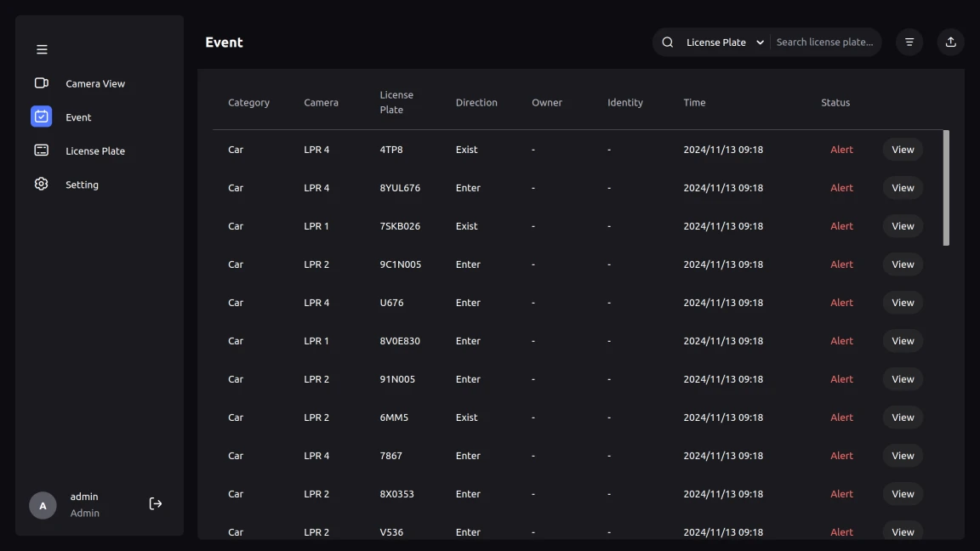
Task: Click the search magnifier icon
Action: point(668,43)
